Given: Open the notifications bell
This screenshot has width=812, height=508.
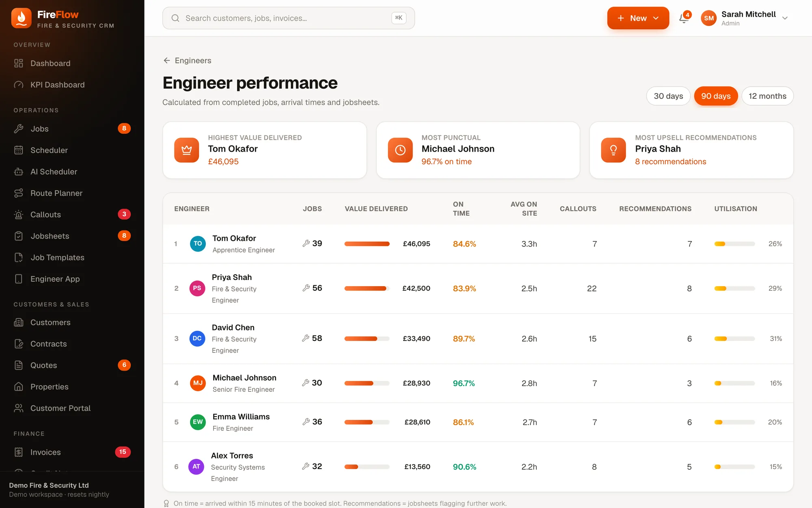Looking at the screenshot, I should point(684,18).
